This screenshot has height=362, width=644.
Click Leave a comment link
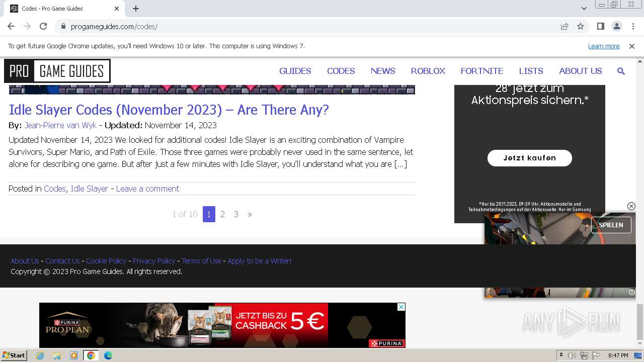[x=147, y=189]
